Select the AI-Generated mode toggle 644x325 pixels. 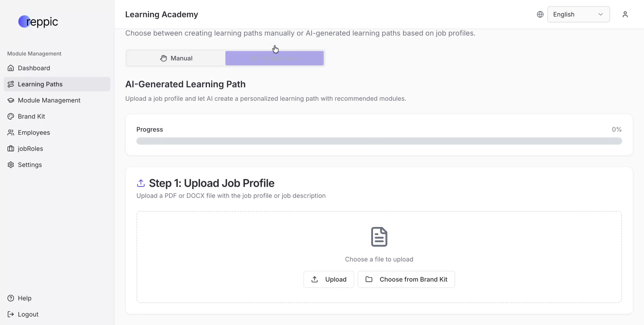pyautogui.click(x=274, y=58)
